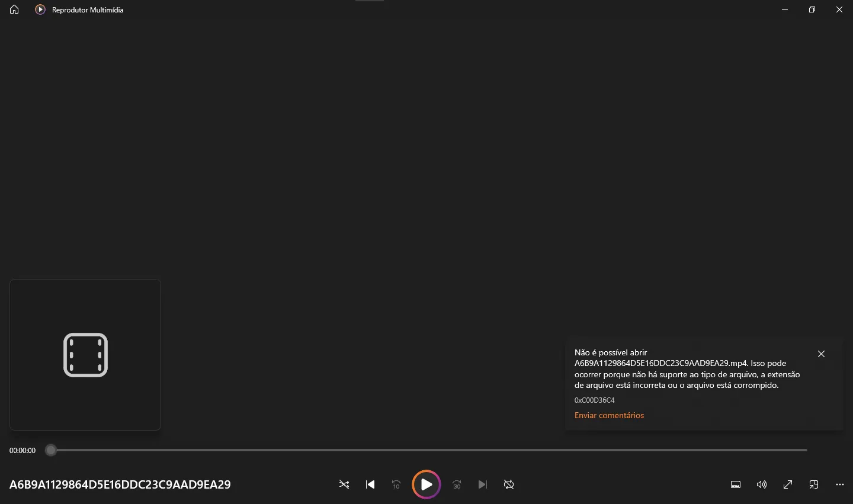The image size is (853, 504).
Task: Open the subtitles and captions menu
Action: click(x=736, y=484)
